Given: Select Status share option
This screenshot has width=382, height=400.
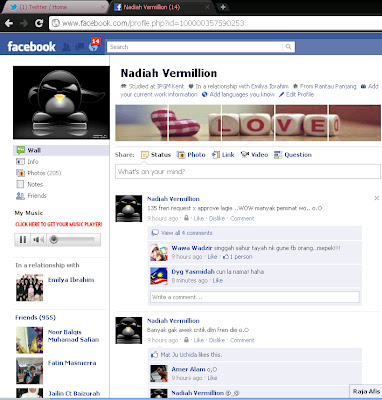Looking at the screenshot, I should [156, 155].
